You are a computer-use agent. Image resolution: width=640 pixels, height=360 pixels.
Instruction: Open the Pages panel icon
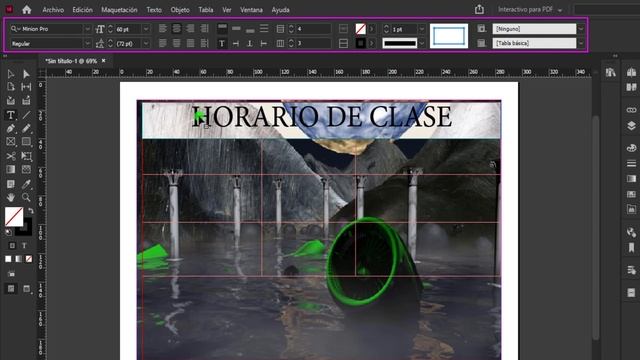pos(631,87)
